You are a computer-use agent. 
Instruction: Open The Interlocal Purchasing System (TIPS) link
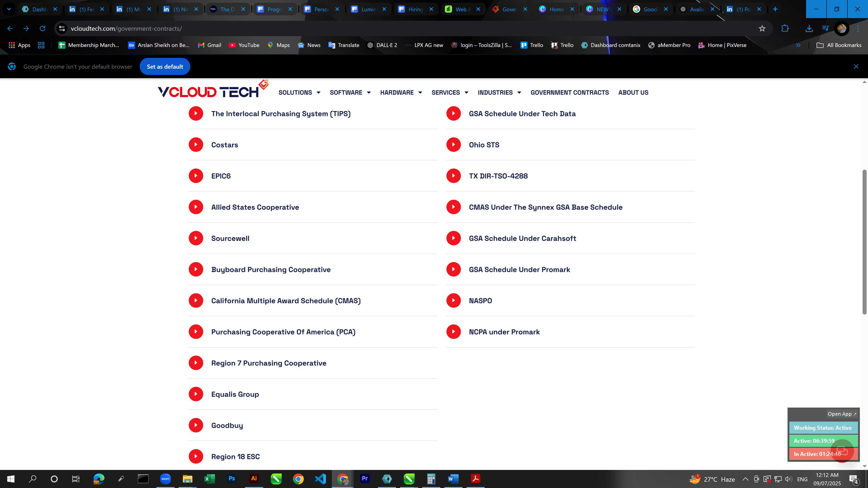[281, 113]
